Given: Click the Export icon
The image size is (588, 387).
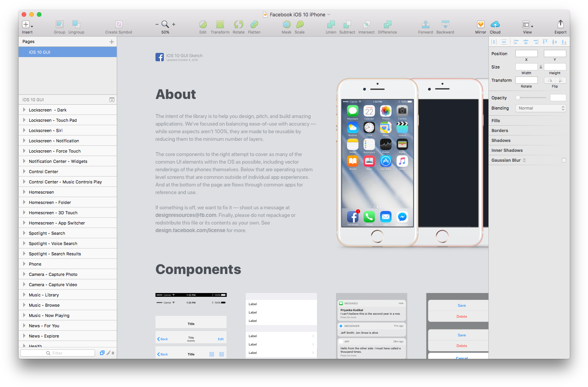Looking at the screenshot, I should pos(560,24).
